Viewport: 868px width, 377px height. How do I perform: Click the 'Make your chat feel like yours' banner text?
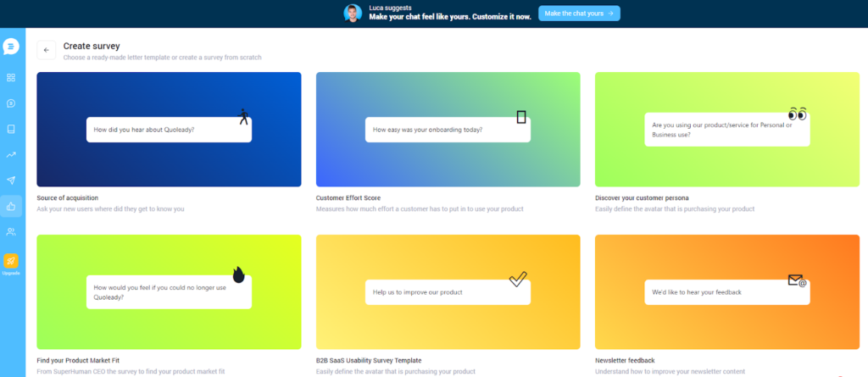click(450, 17)
